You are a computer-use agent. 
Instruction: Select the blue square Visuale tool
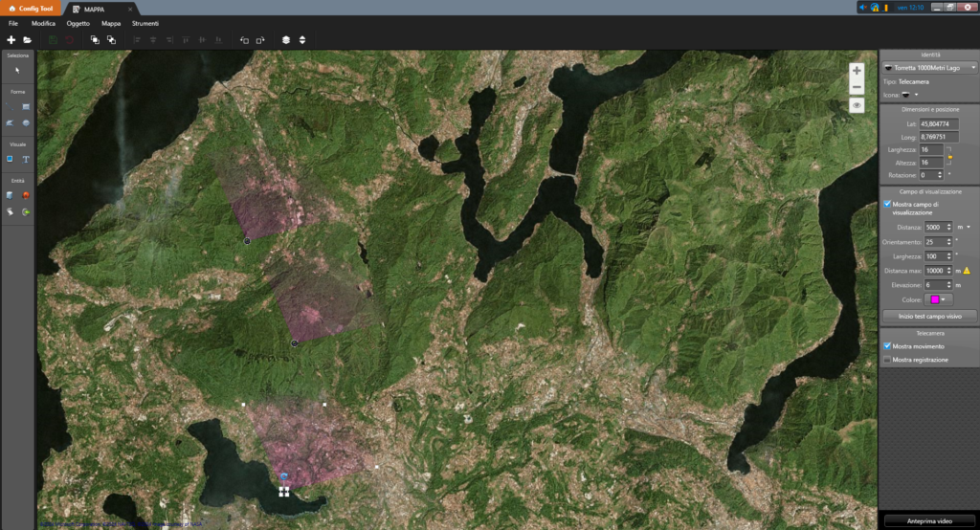point(10,160)
